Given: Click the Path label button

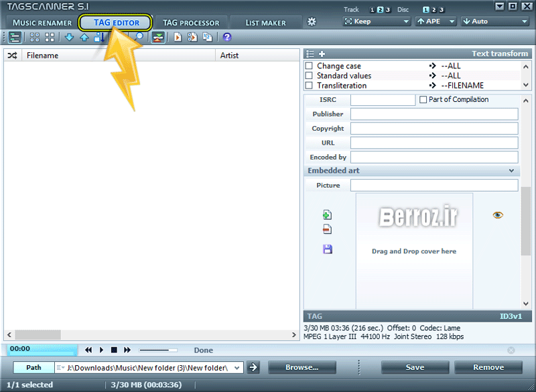Looking at the screenshot, I should pos(33,367).
